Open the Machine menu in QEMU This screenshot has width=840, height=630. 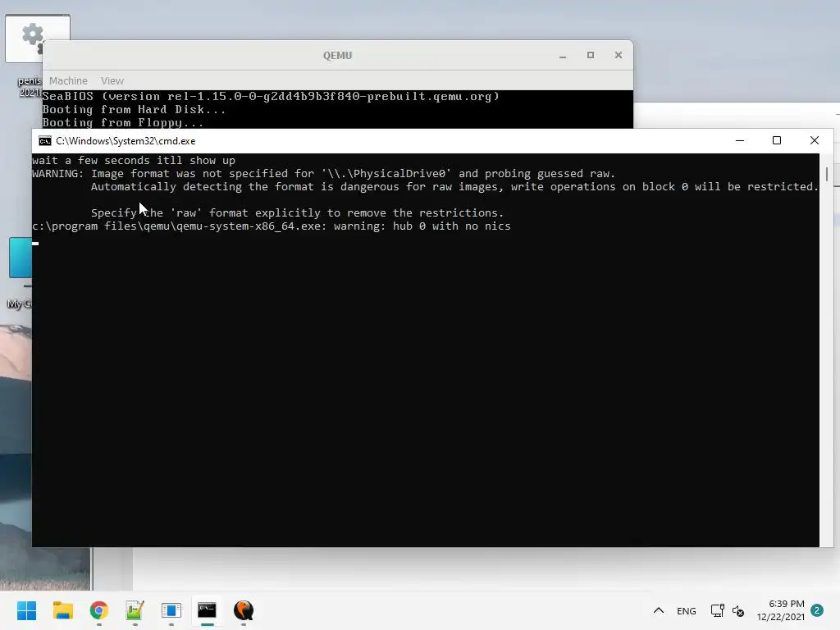click(x=68, y=81)
